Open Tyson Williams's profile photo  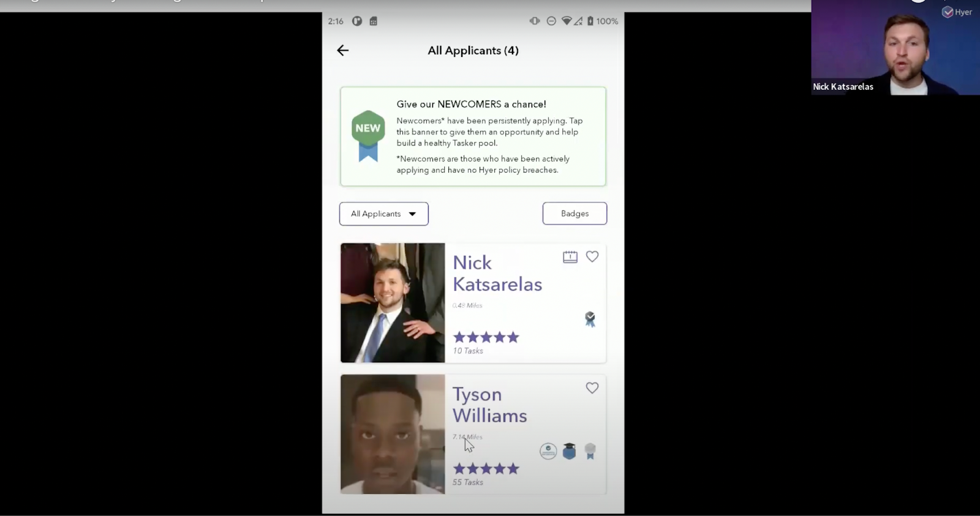pyautogui.click(x=393, y=434)
